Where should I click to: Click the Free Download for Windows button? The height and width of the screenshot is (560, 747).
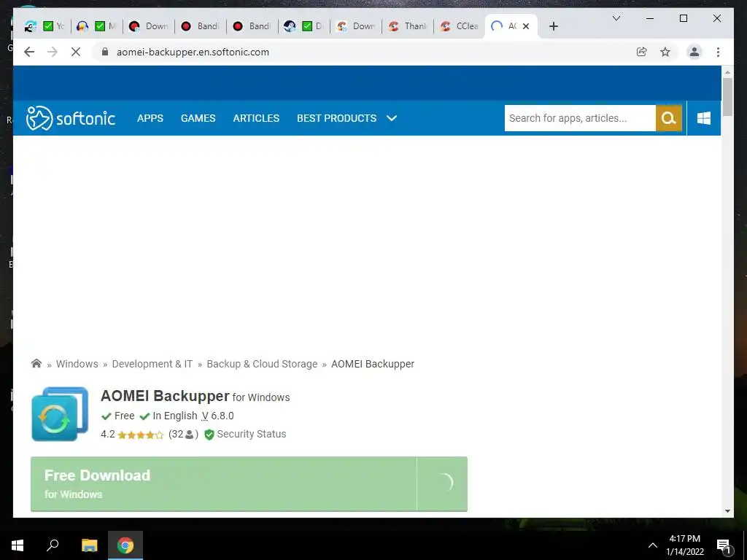[x=249, y=484]
